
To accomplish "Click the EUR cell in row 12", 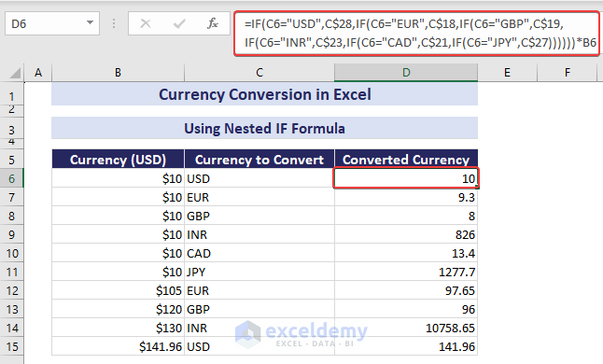I will point(259,290).
